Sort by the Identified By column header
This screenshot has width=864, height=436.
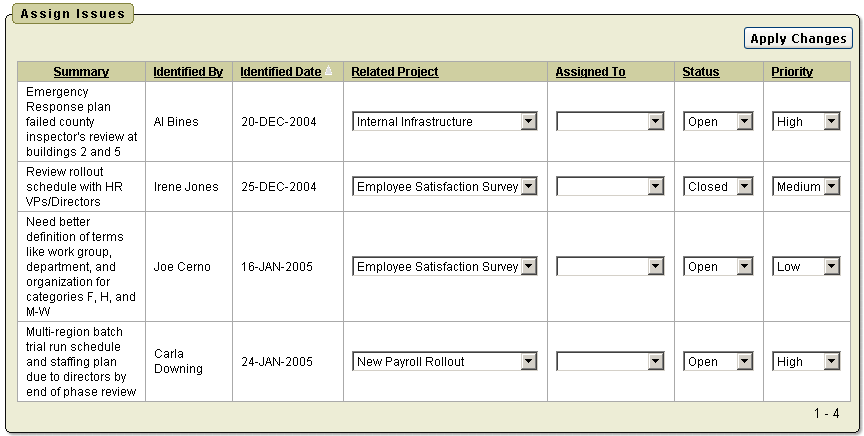tap(188, 72)
